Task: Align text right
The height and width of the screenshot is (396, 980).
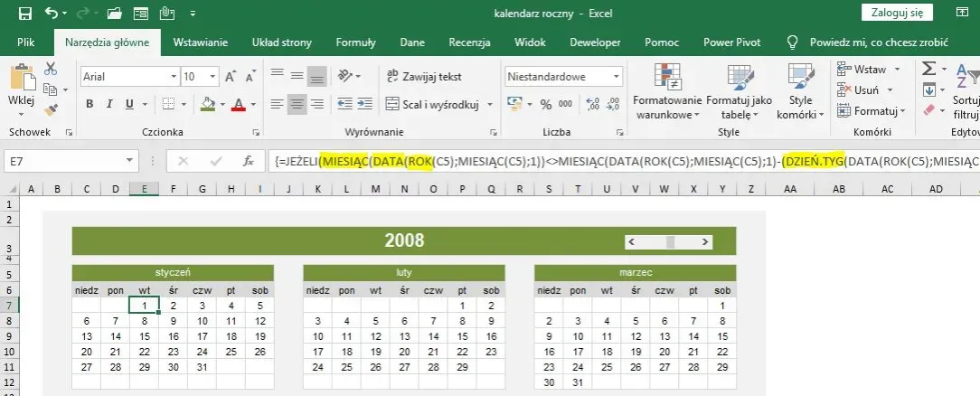Action: tap(317, 104)
